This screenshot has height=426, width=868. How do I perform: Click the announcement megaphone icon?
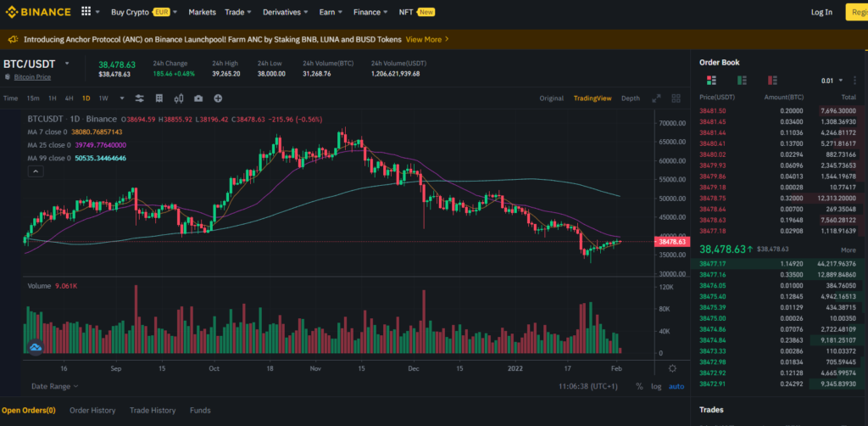pyautogui.click(x=13, y=39)
